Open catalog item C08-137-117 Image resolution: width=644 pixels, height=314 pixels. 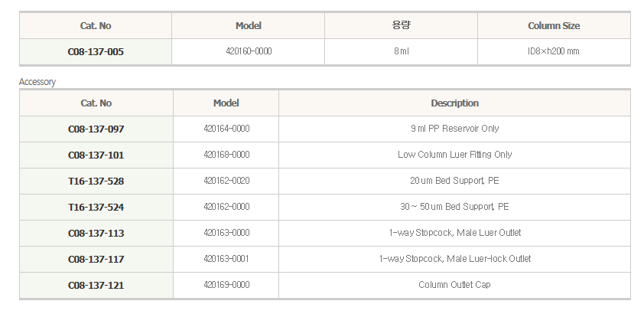coord(96,260)
